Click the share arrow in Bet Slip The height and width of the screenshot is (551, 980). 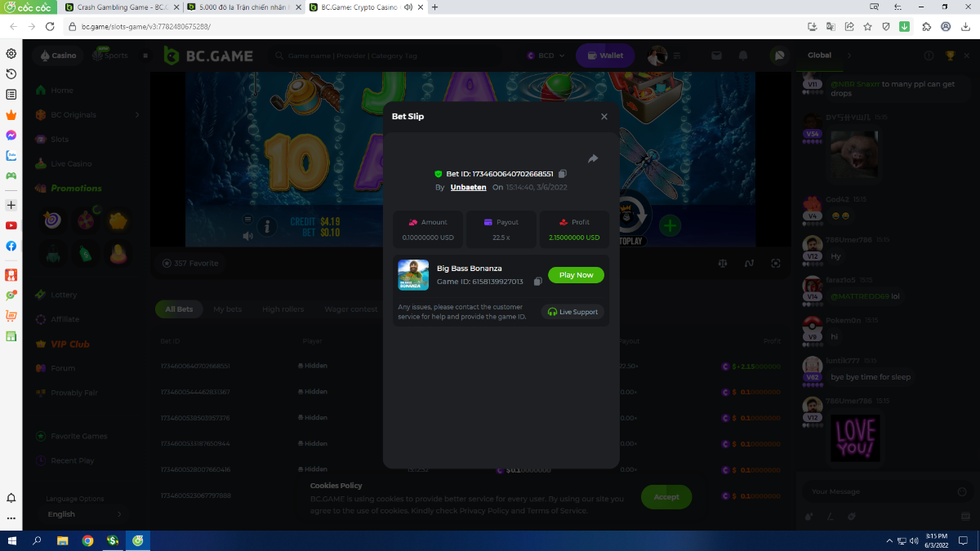pyautogui.click(x=593, y=158)
